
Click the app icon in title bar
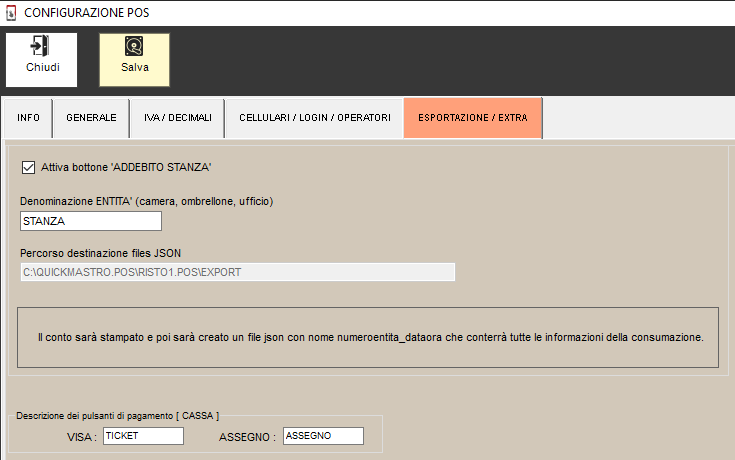point(11,12)
